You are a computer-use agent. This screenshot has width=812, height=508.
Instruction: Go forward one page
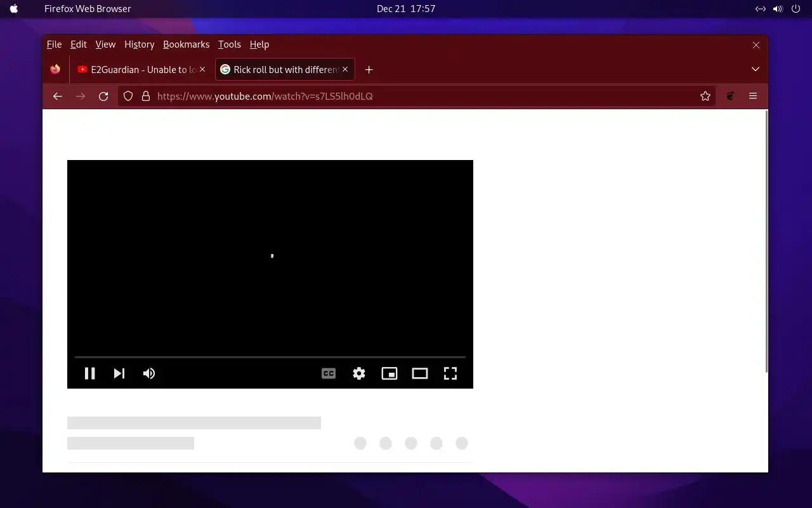click(x=81, y=97)
